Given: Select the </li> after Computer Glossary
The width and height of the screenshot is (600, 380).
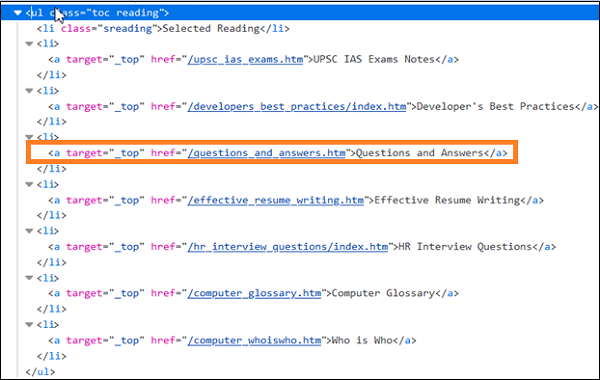Looking at the screenshot, I should coord(51,309).
